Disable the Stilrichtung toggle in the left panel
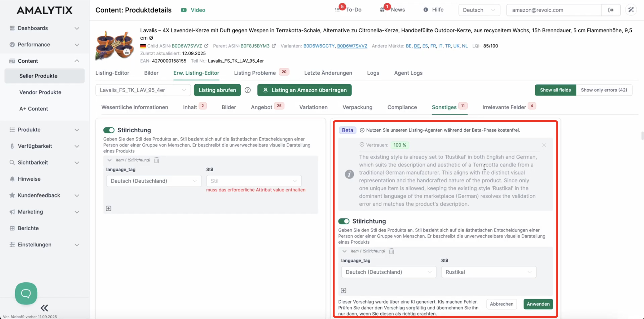Image resolution: width=644 pixels, height=319 pixels. [109, 130]
